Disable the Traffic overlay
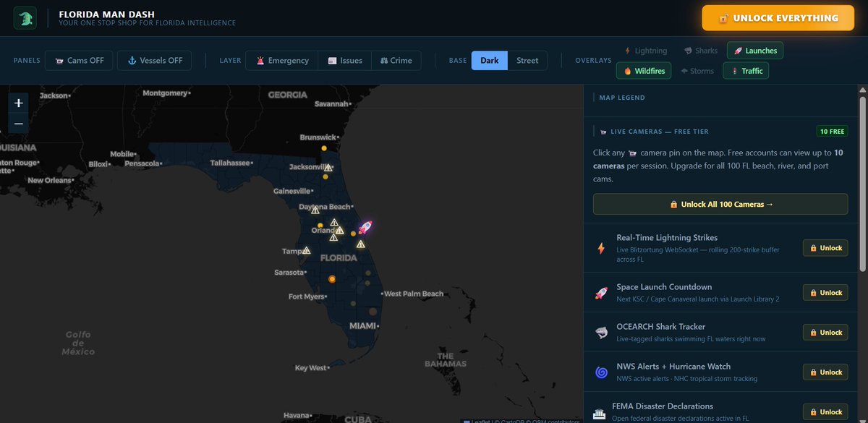 click(x=746, y=71)
